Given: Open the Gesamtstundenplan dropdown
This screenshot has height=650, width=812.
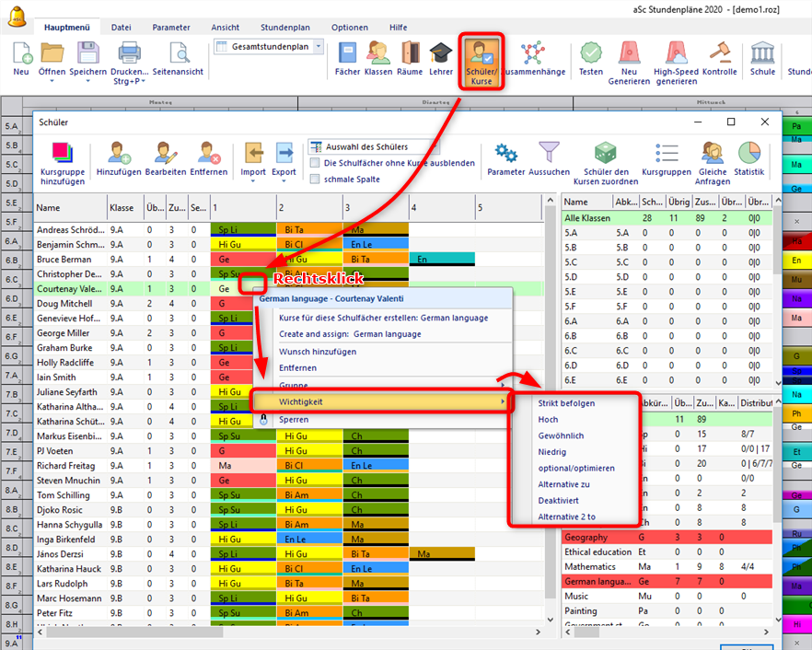Looking at the screenshot, I should point(319,47).
